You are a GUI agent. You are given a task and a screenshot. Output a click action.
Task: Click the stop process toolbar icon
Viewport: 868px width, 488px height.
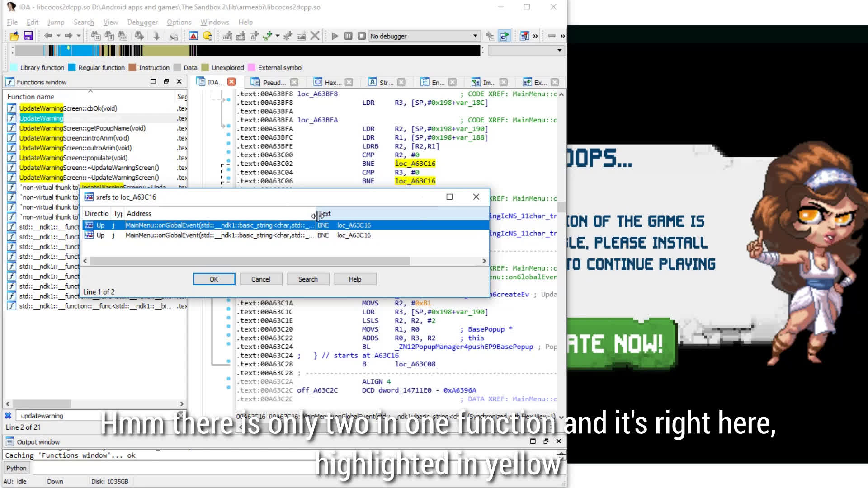pyautogui.click(x=361, y=36)
